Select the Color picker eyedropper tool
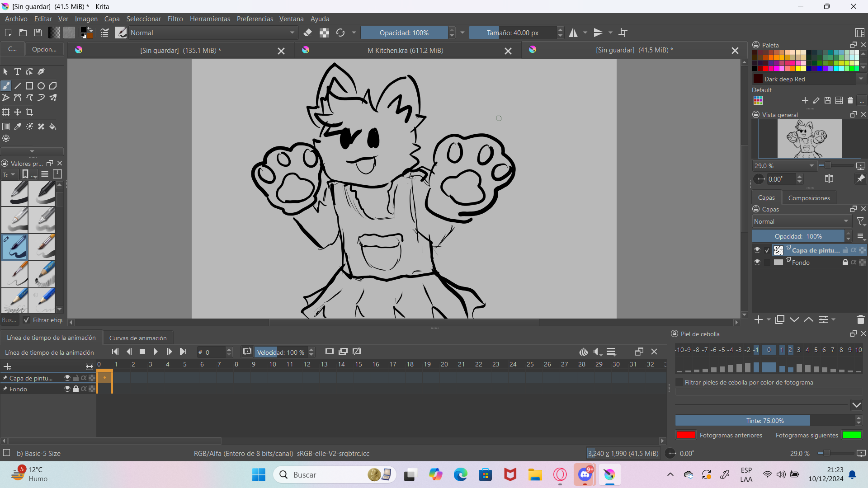The width and height of the screenshot is (868, 488). [x=18, y=127]
